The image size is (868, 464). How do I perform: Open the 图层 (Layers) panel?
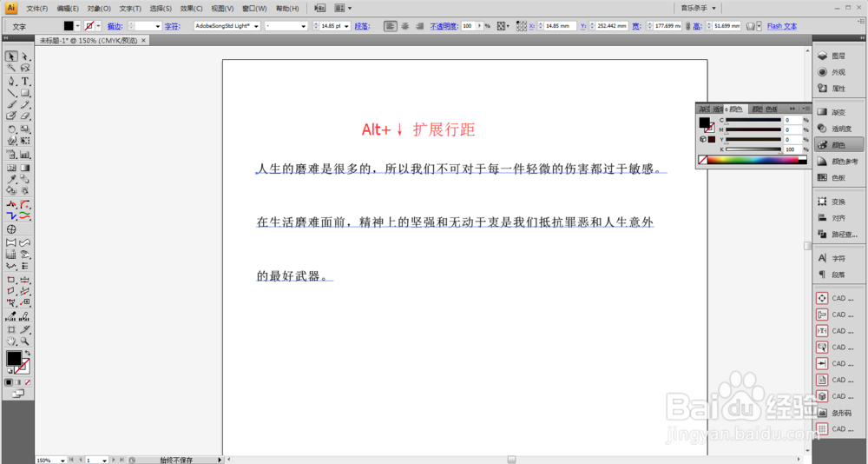point(838,56)
